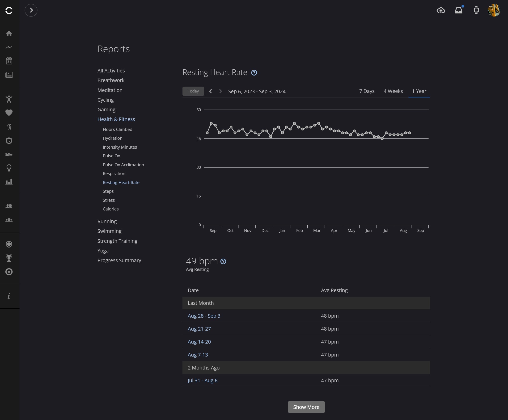Expand the Running reports category

107,221
